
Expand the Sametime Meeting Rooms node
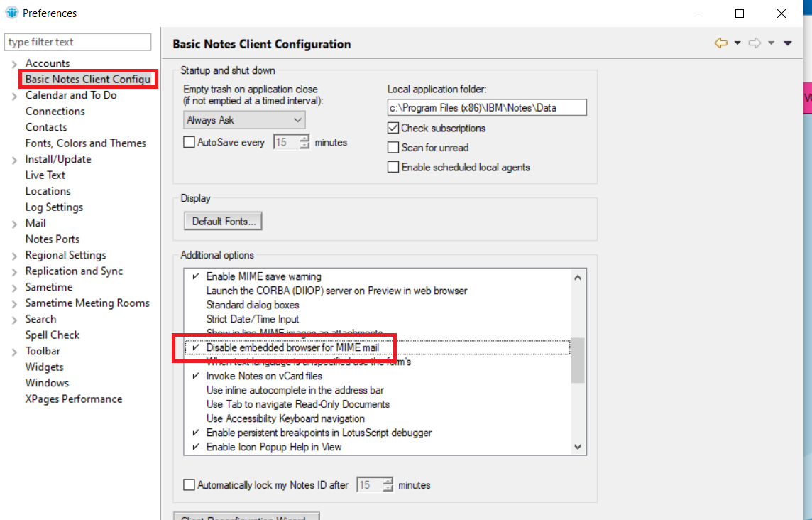point(14,304)
